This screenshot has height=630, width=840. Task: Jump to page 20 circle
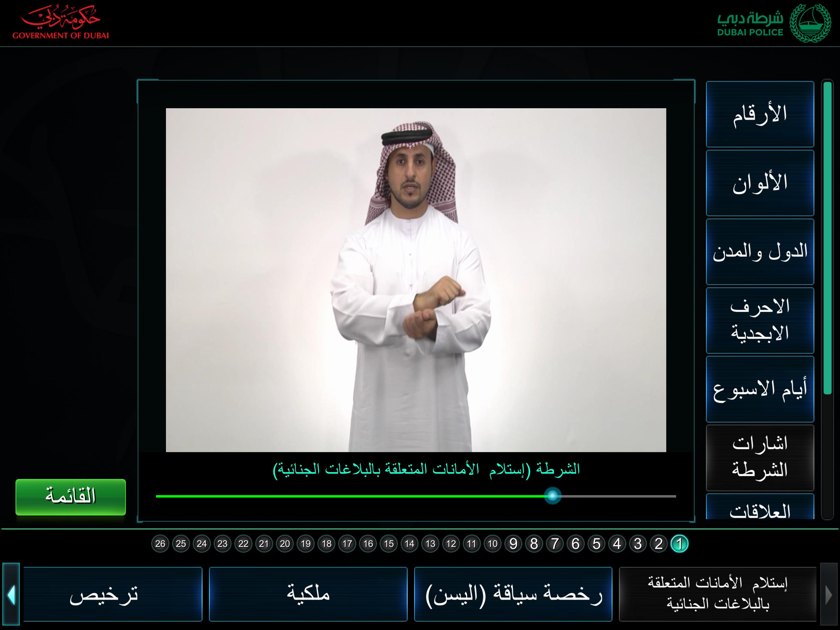pyautogui.click(x=285, y=544)
